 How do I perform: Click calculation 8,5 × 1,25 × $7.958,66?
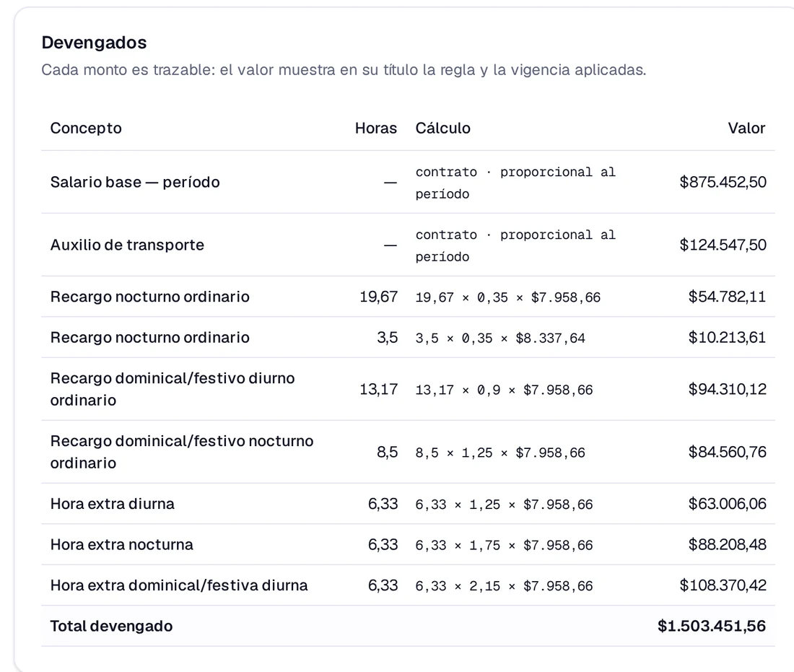point(500,453)
